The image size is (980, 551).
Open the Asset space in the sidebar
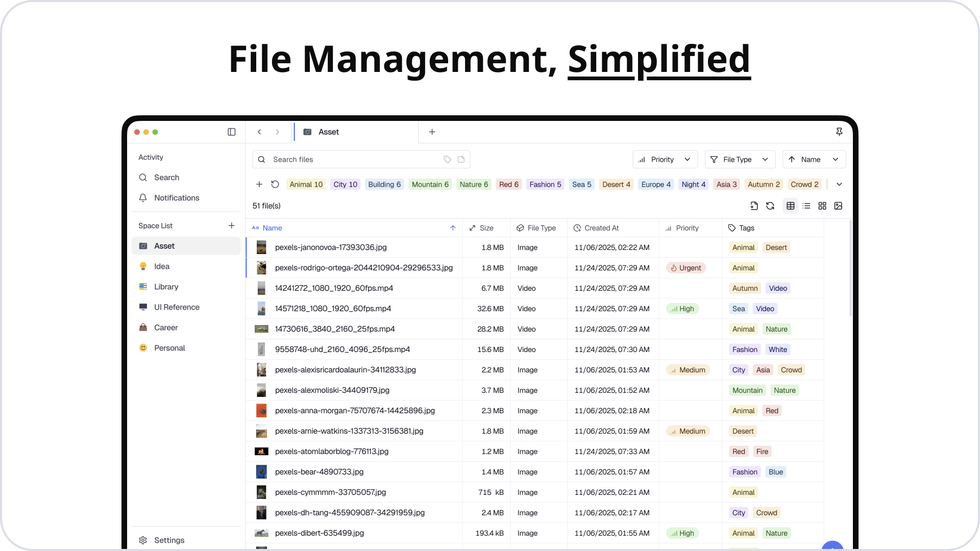[x=164, y=245]
